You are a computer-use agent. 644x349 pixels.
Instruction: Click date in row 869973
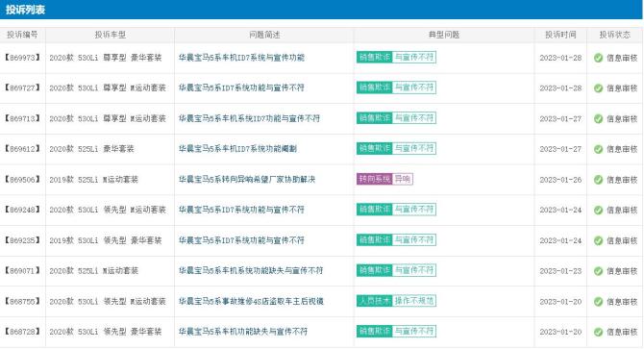pos(560,58)
